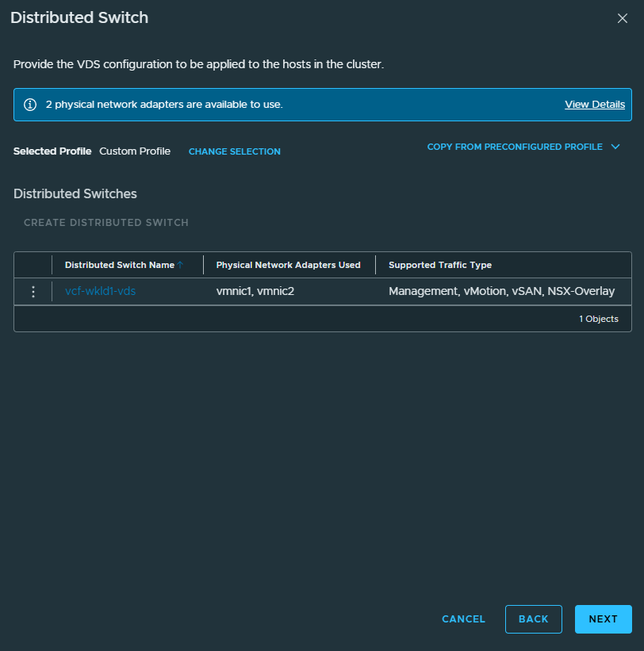The image size is (644, 651).
Task: Click CHANGE SELECTION for the profile
Action: click(x=235, y=151)
